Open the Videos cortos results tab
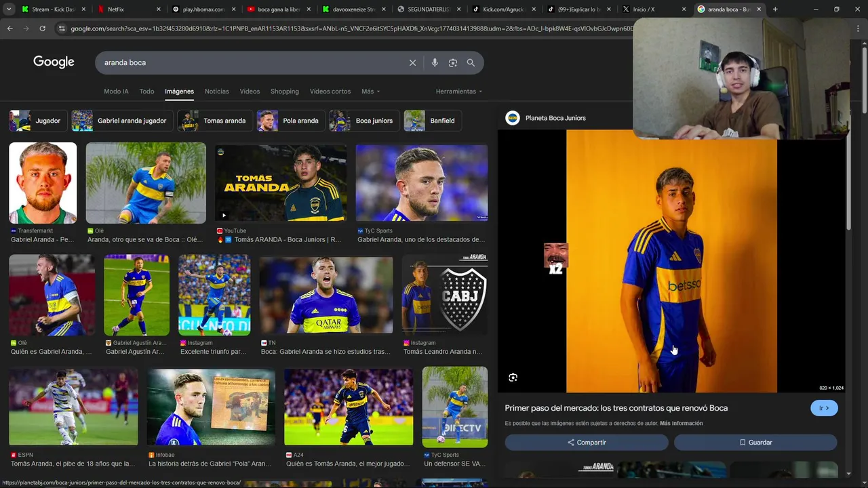This screenshot has height=488, width=868. tap(330, 91)
